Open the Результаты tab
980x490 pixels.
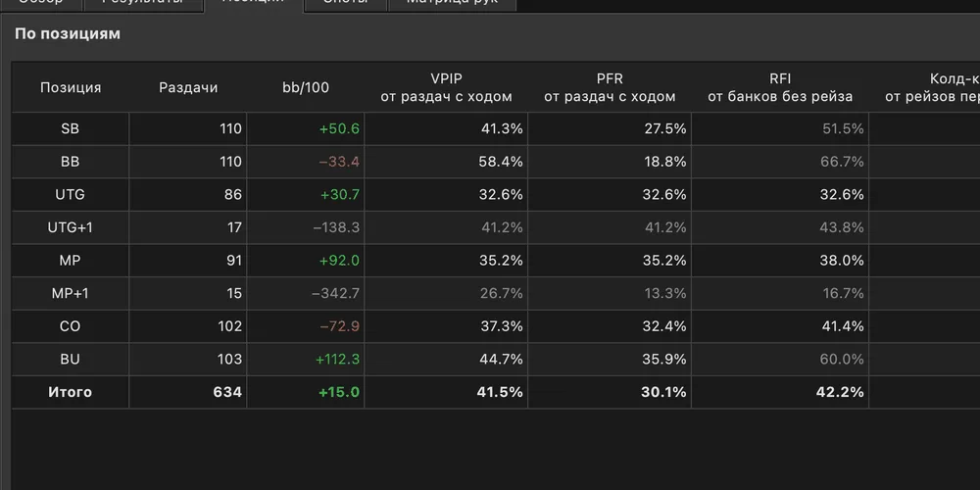coord(143,4)
